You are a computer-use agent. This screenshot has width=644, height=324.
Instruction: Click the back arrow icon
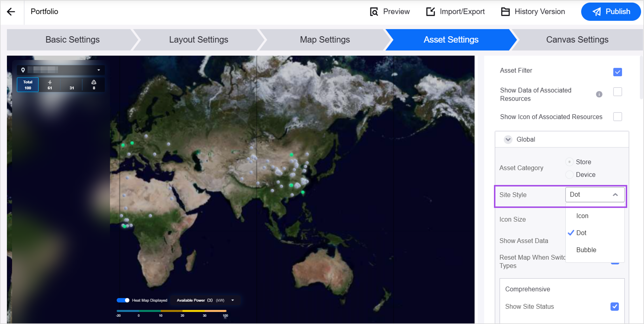coord(11,12)
